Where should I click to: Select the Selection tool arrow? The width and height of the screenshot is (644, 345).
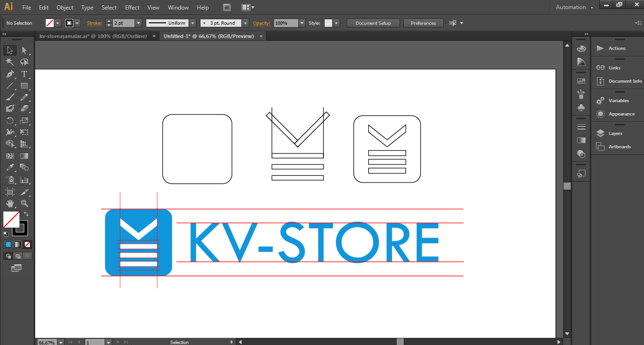click(10, 50)
